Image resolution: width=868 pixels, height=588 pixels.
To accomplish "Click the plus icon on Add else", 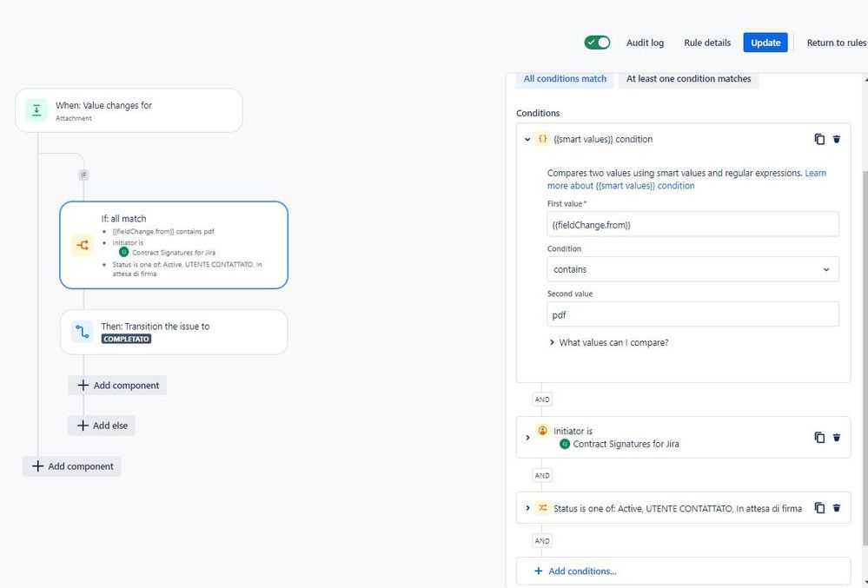I will pos(83,426).
